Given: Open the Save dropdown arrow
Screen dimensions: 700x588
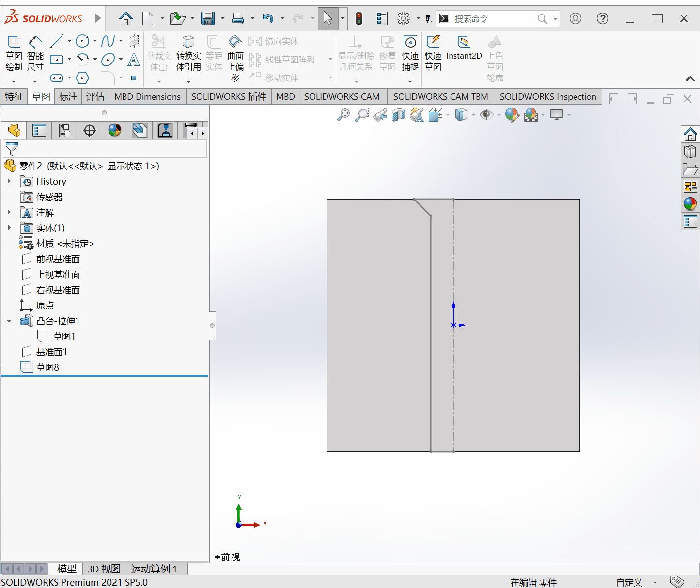Looking at the screenshot, I should tap(222, 19).
